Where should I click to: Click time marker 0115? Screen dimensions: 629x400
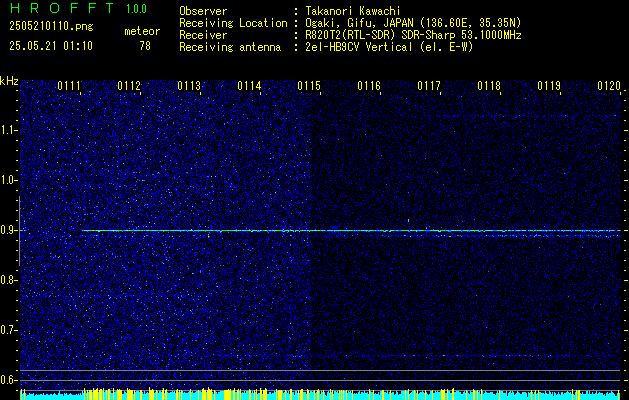pyautogui.click(x=309, y=86)
